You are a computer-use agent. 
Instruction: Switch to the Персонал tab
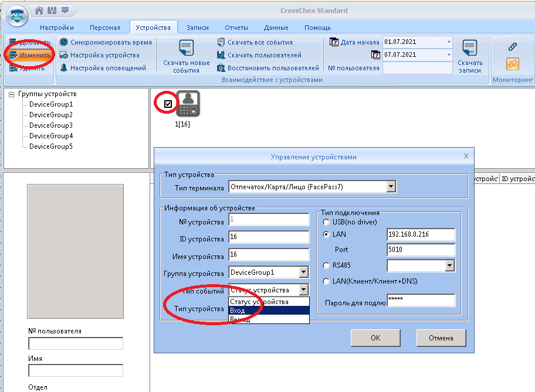pos(105,28)
